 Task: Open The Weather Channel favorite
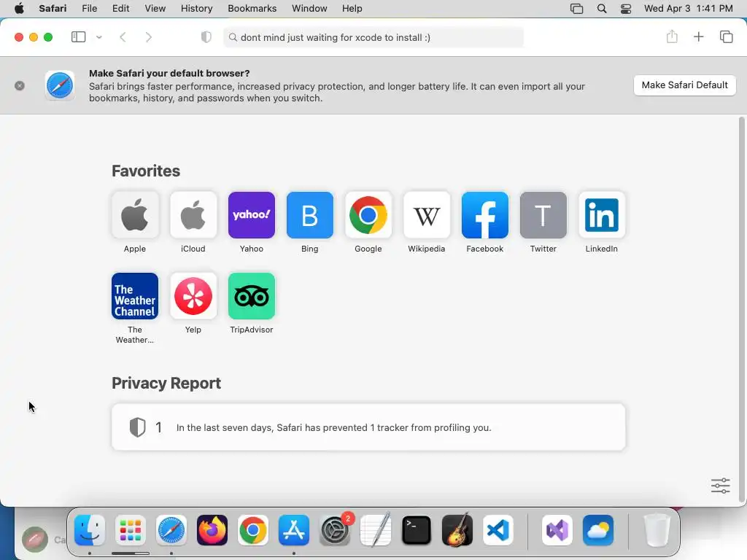(x=135, y=296)
